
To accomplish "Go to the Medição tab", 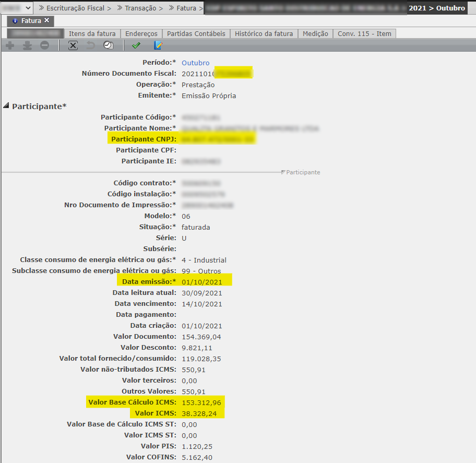I will (x=315, y=33).
